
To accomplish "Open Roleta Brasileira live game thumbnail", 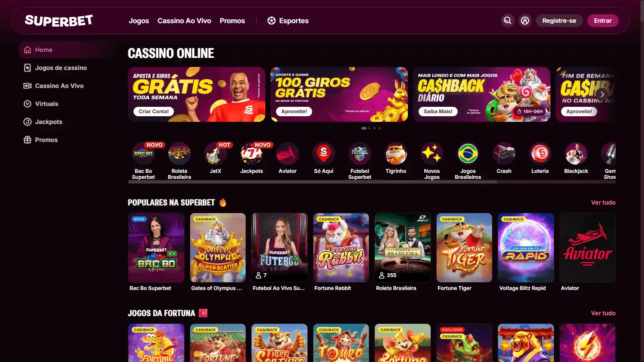I will click(403, 247).
